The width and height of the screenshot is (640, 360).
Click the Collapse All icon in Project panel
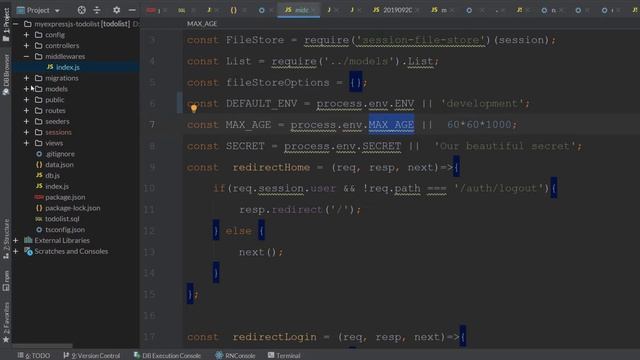tap(97, 10)
